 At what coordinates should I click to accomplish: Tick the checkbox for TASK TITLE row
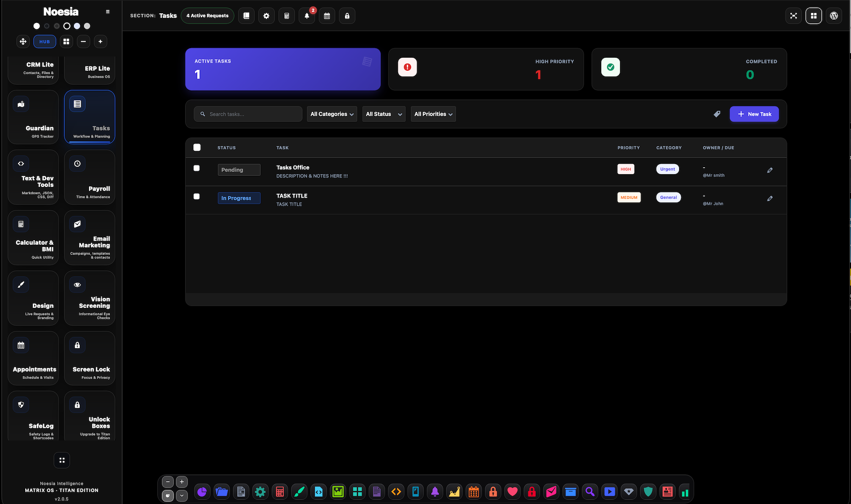point(197,197)
